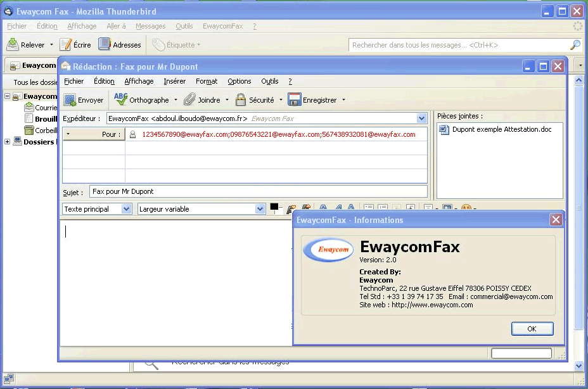Click OK in the Informations dialog
This screenshot has height=389, width=588.
(x=532, y=329)
